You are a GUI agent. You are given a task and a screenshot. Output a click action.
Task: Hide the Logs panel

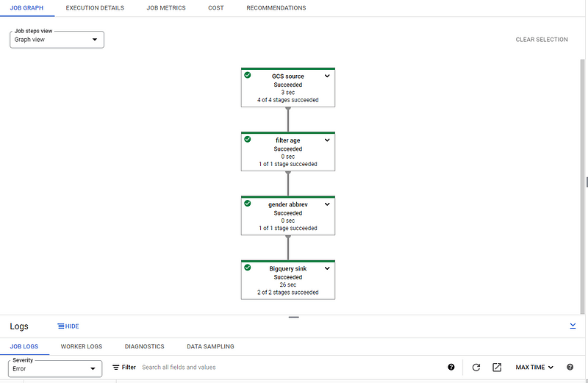[x=68, y=326]
